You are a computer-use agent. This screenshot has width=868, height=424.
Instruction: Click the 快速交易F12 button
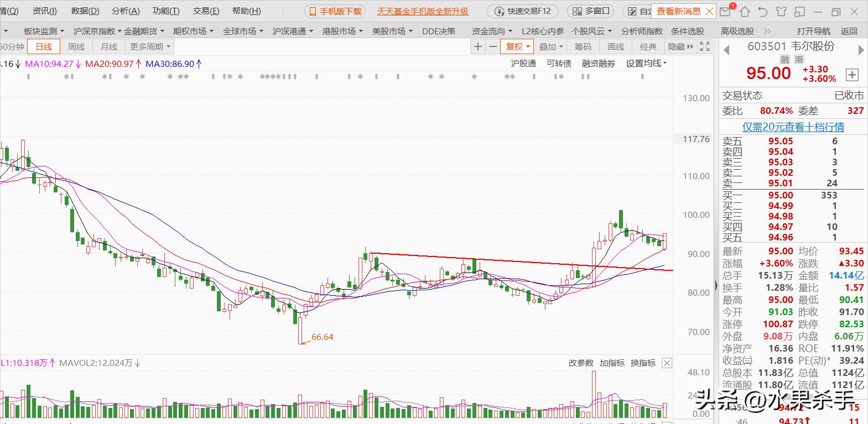click(x=523, y=11)
